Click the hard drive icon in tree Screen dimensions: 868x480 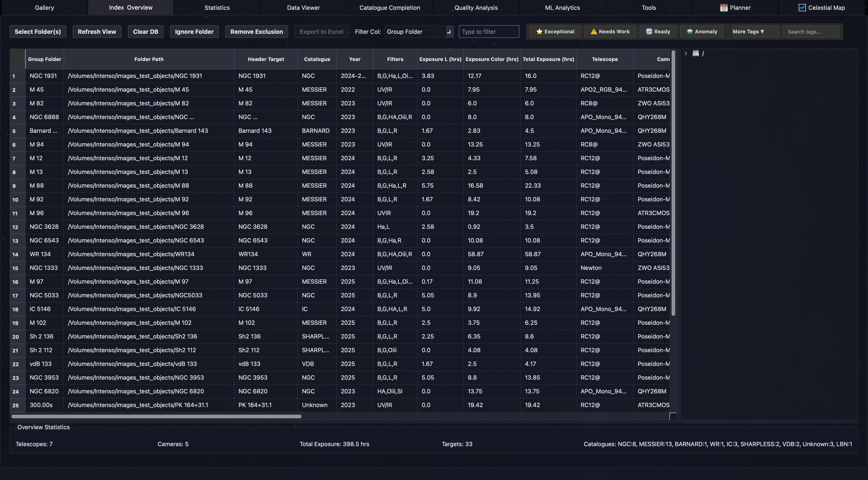[696, 53]
